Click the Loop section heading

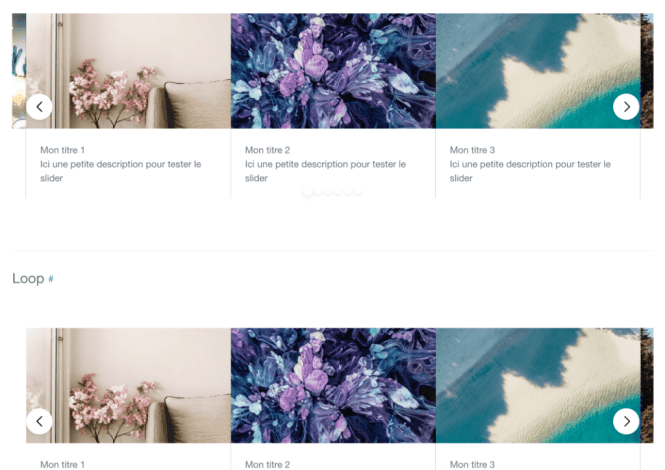click(28, 279)
